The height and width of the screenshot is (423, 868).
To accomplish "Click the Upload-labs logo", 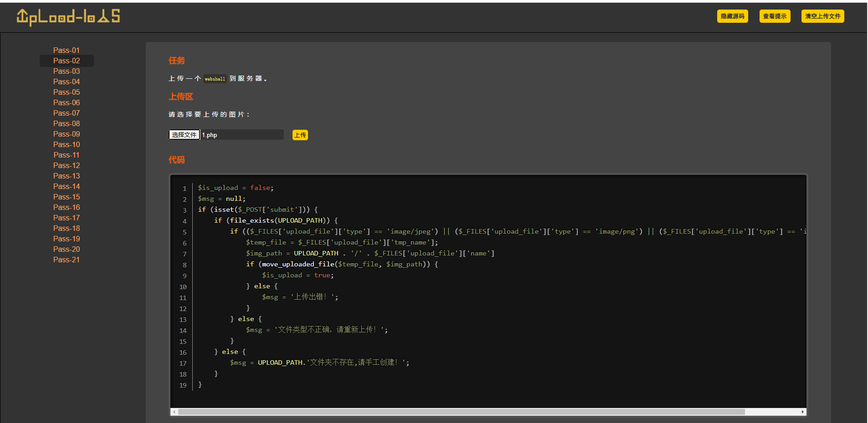I will click(68, 17).
